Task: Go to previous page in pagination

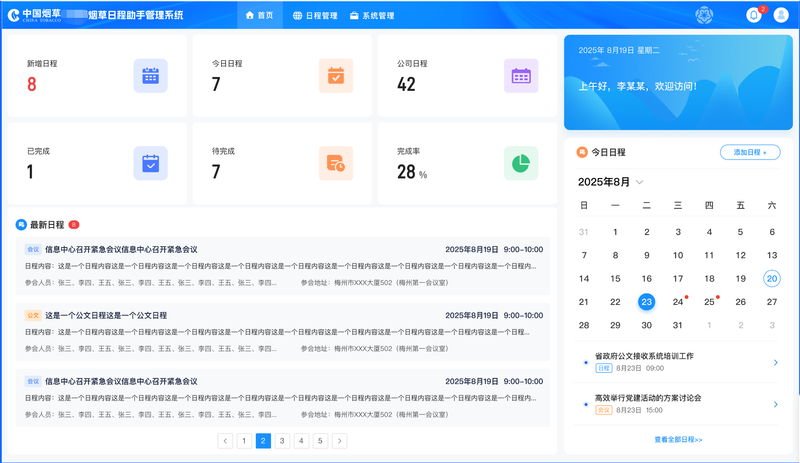Action: pos(226,441)
